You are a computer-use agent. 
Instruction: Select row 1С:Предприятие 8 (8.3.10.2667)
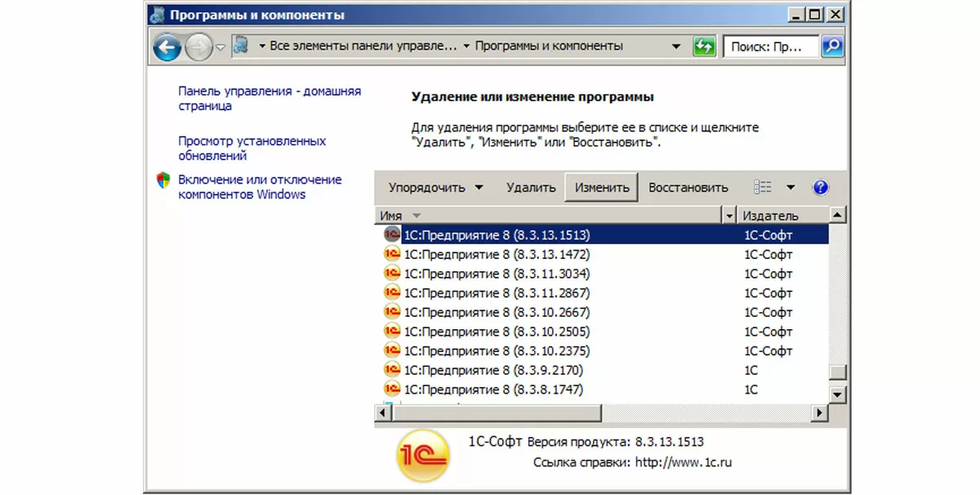(603, 312)
